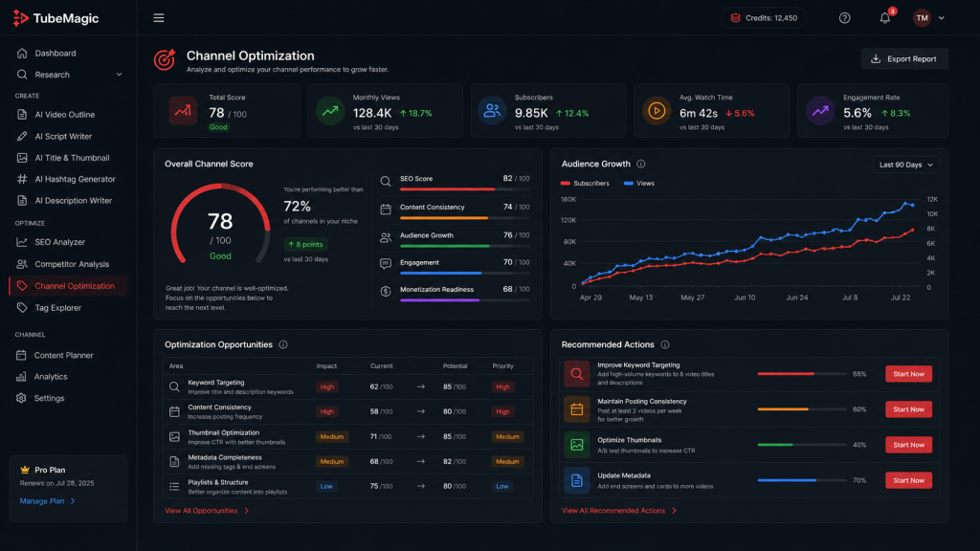This screenshot has width=980, height=551.
Task: Click the TubeMagic logo
Action: click(56, 18)
